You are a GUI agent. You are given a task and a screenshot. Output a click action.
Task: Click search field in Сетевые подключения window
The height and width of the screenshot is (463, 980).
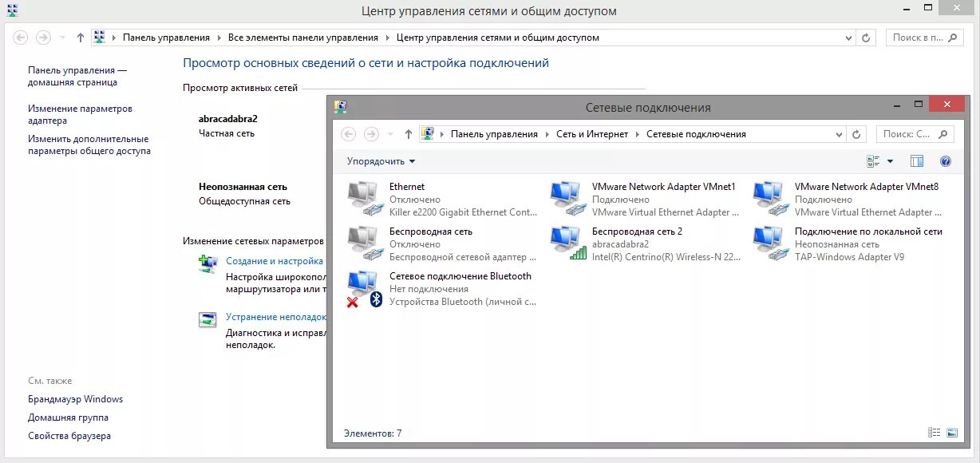[915, 134]
